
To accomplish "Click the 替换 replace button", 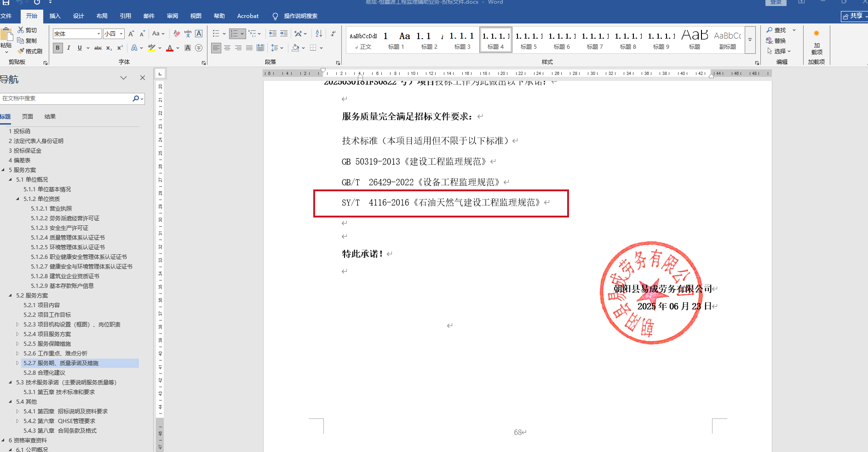I will 776,40.
